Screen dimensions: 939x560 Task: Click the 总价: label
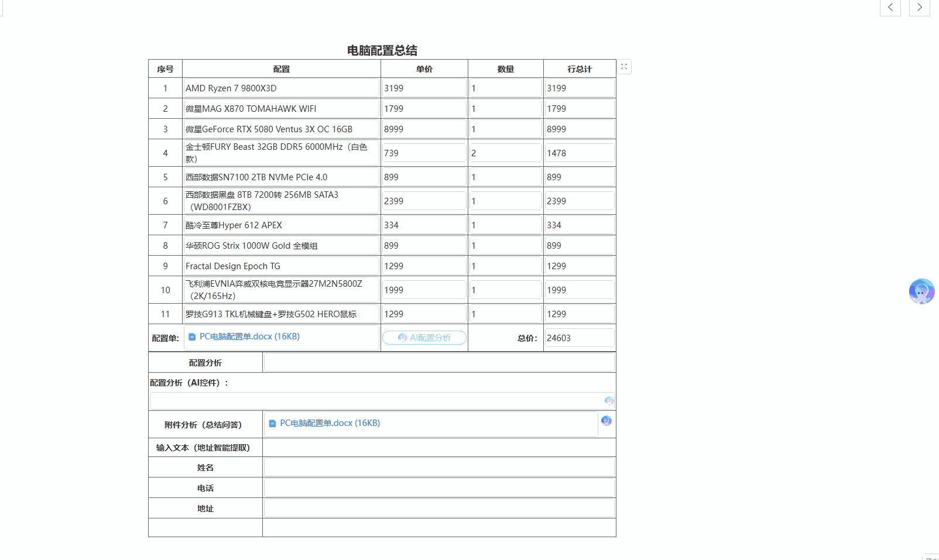527,338
